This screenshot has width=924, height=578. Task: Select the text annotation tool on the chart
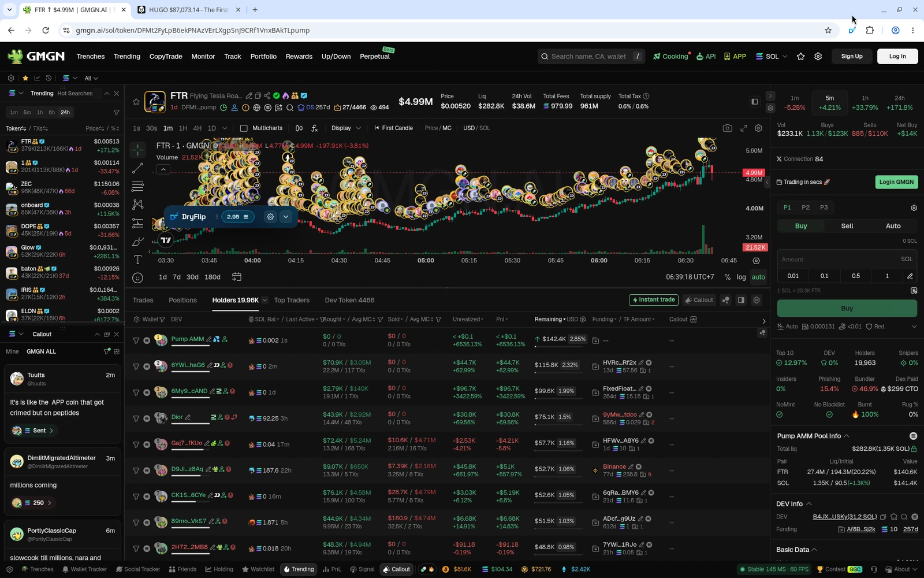click(x=137, y=260)
